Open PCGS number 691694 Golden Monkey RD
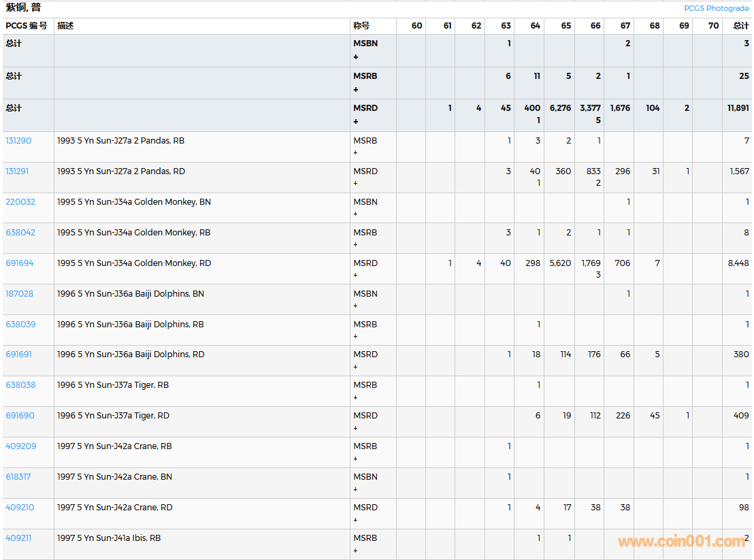The width and height of the screenshot is (754, 560). pos(20,263)
